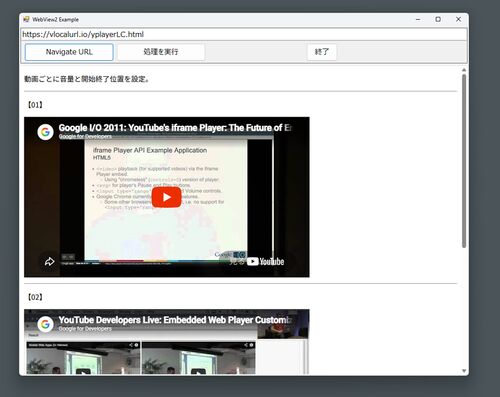500x397 pixels.
Task: Focus the URL address input field
Action: [x=244, y=34]
